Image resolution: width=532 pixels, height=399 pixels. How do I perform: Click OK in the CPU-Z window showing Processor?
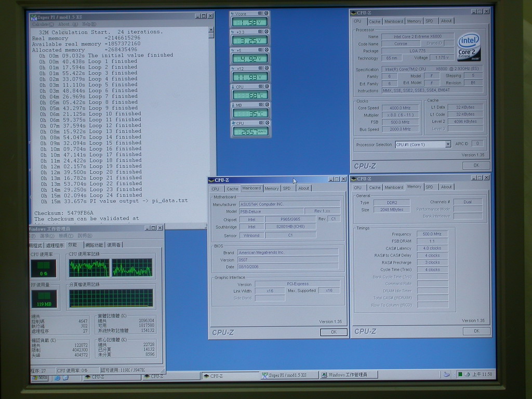click(476, 165)
